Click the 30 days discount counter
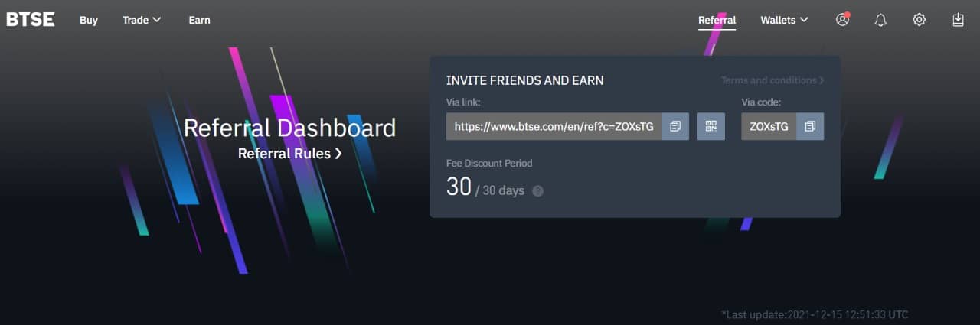 (x=485, y=187)
